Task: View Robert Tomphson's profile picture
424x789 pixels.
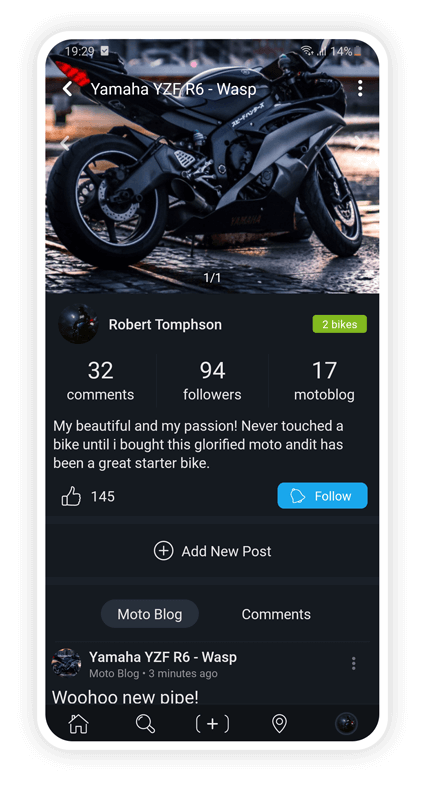Action: click(78, 324)
